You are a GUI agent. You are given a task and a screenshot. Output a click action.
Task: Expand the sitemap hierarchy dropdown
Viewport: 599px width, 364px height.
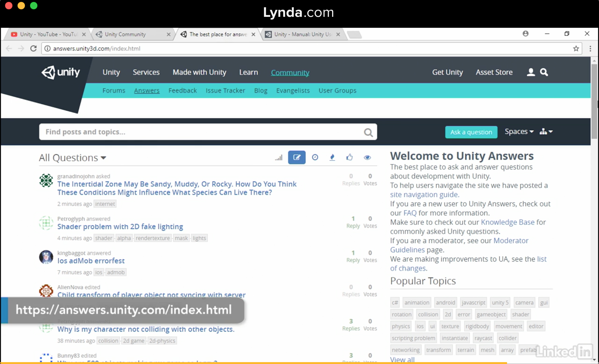coord(546,131)
